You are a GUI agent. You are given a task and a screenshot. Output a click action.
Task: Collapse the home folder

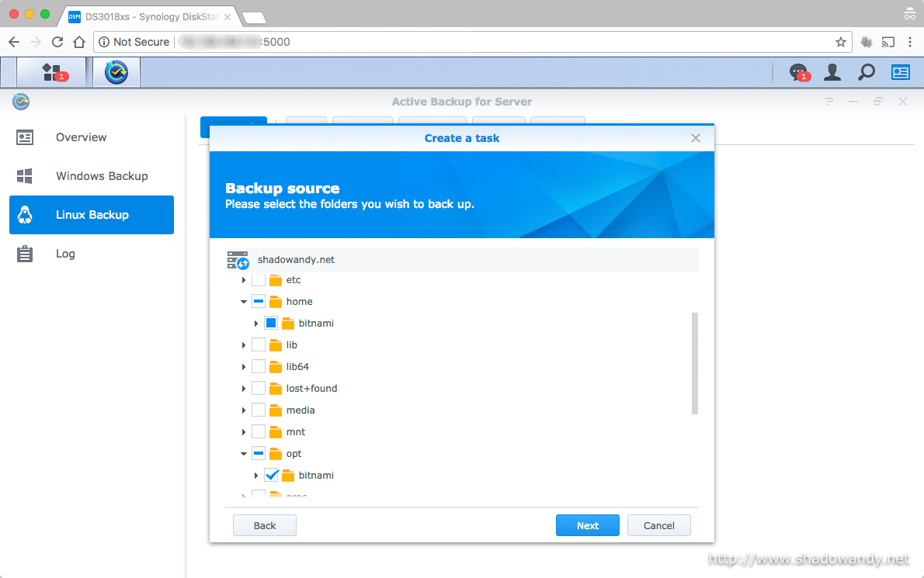[243, 302]
